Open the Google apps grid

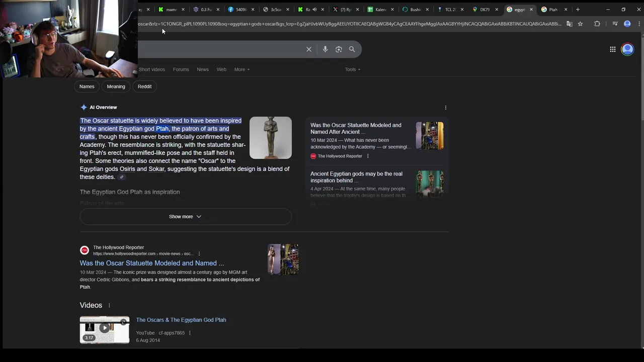coord(613,49)
